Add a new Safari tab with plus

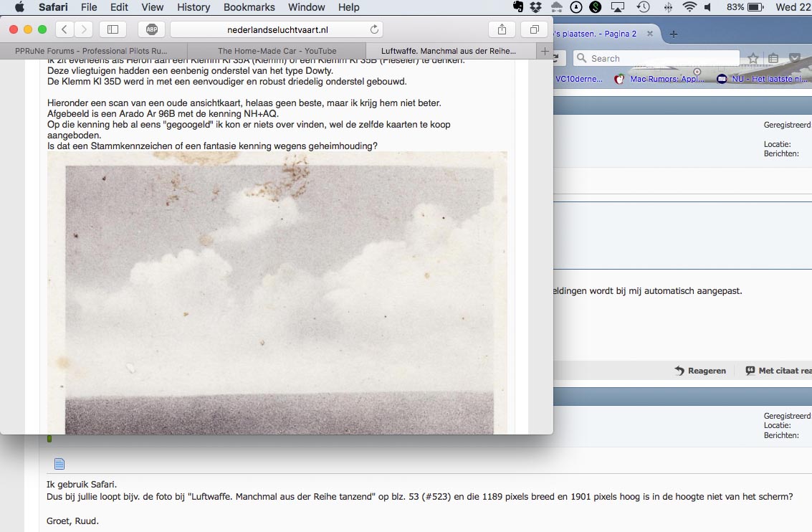(x=545, y=51)
